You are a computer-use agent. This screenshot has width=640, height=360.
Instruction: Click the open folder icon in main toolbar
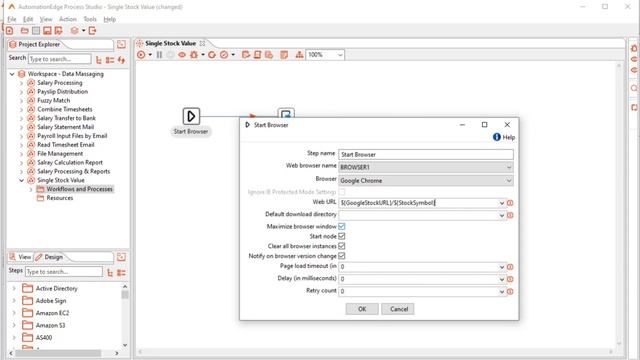(24, 31)
